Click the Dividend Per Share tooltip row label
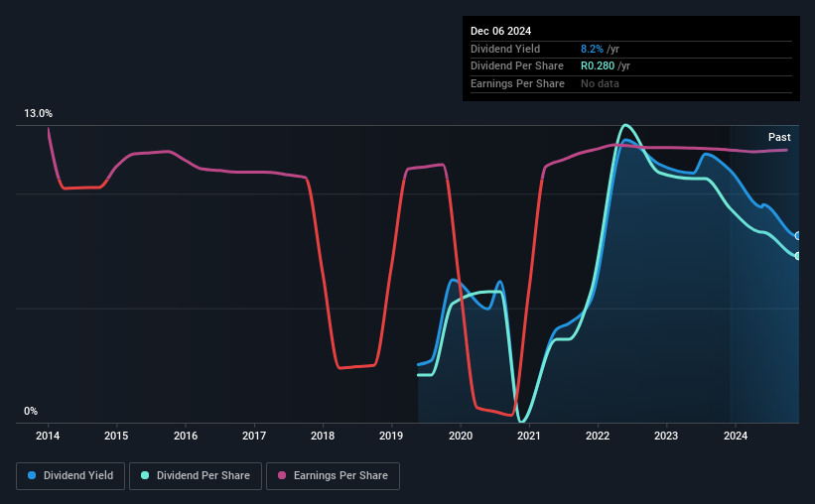The height and width of the screenshot is (504, 815). click(x=516, y=66)
